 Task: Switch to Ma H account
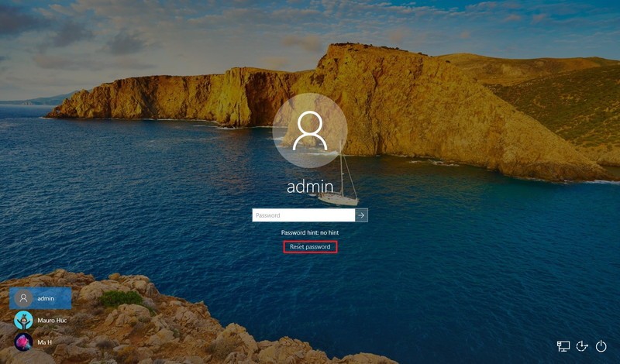(40, 342)
